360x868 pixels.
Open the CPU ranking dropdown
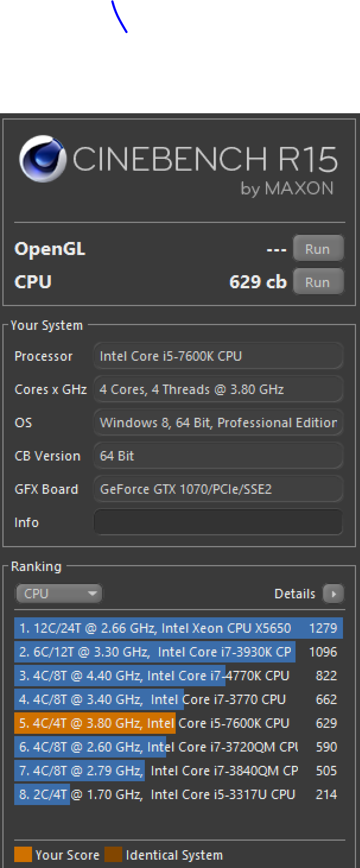[x=59, y=593]
